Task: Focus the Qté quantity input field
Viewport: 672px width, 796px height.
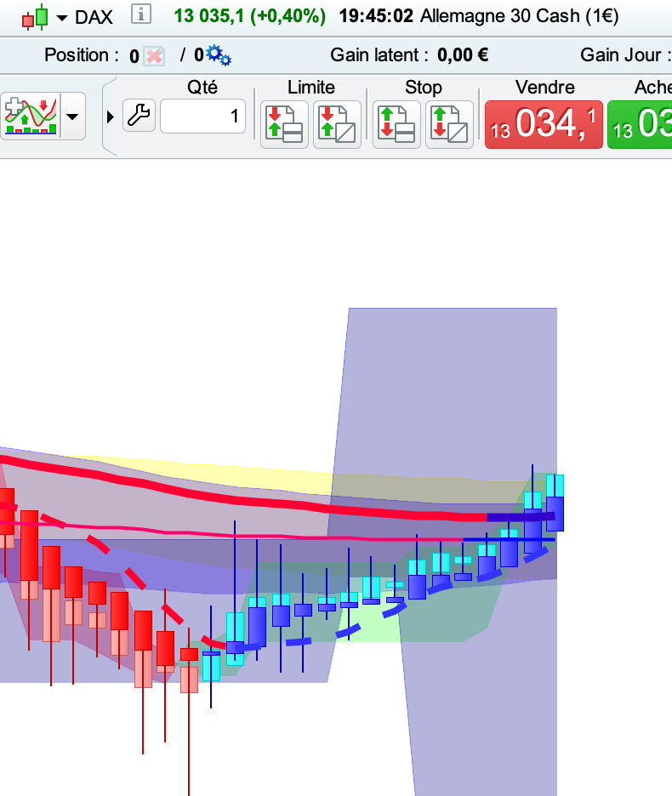Action: [x=202, y=117]
